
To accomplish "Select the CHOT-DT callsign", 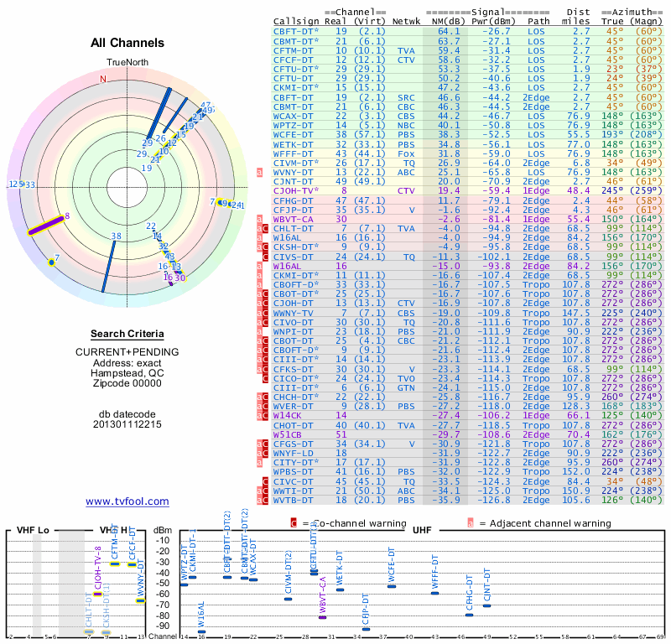I will (294, 425).
